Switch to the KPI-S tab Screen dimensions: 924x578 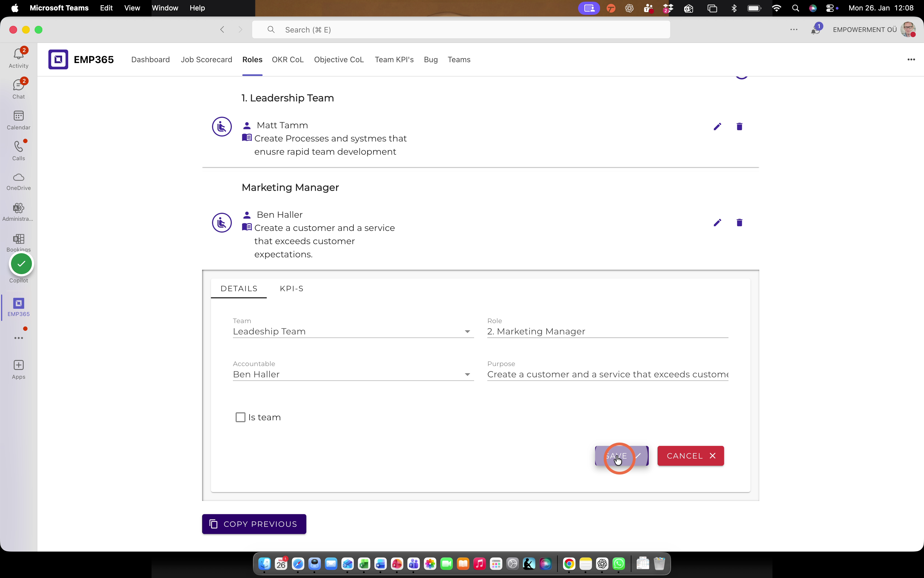(292, 289)
